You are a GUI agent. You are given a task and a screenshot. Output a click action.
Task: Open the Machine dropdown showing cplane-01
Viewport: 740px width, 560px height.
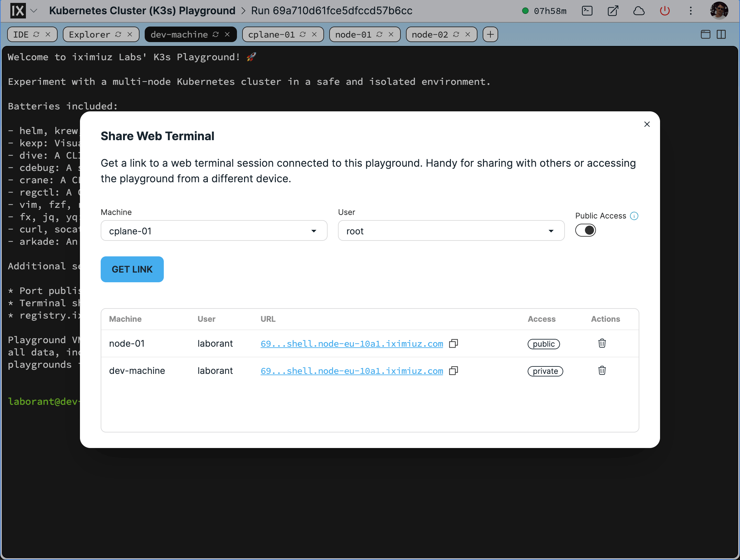[x=213, y=230]
